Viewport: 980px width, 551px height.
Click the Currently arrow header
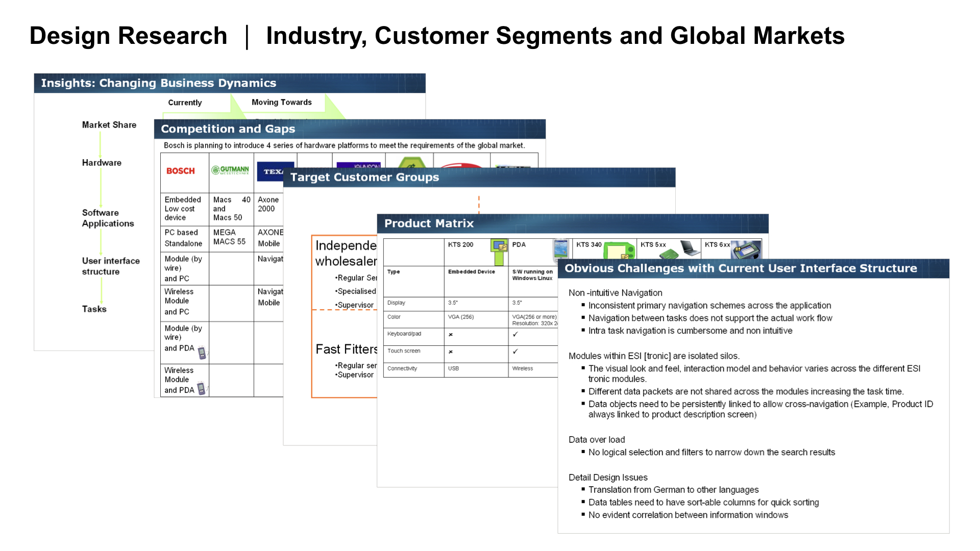coord(185,103)
